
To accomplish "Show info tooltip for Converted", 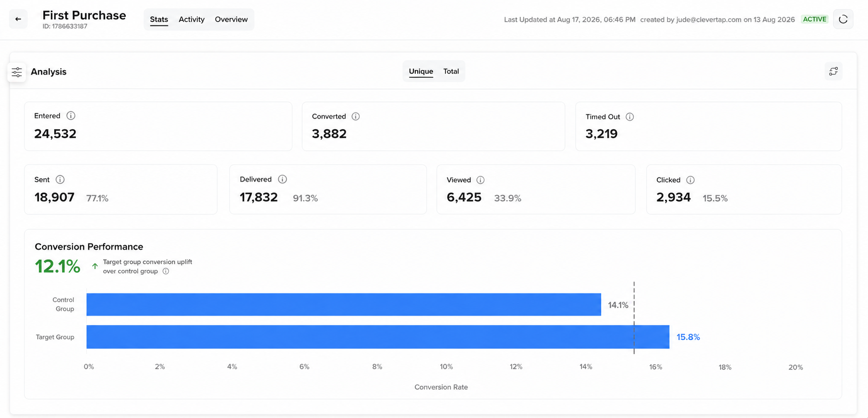I will [356, 116].
